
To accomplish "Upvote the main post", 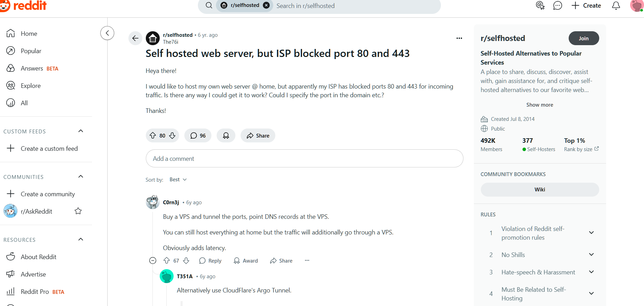I will (x=153, y=135).
